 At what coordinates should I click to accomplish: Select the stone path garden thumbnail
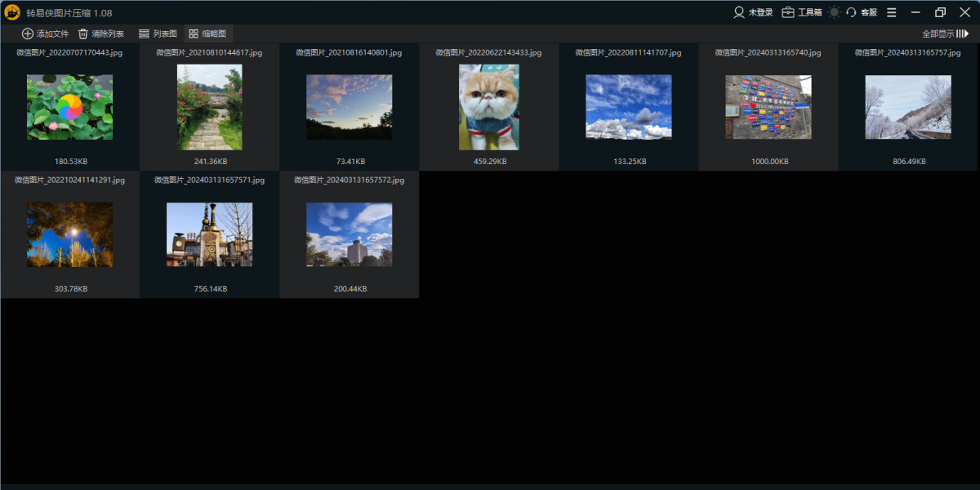(x=209, y=107)
